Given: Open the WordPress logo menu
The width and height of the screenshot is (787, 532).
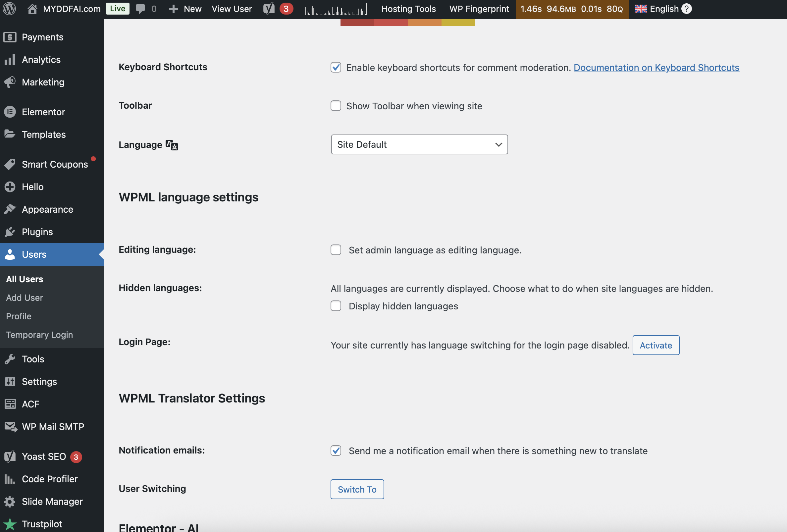Looking at the screenshot, I should click(x=10, y=9).
